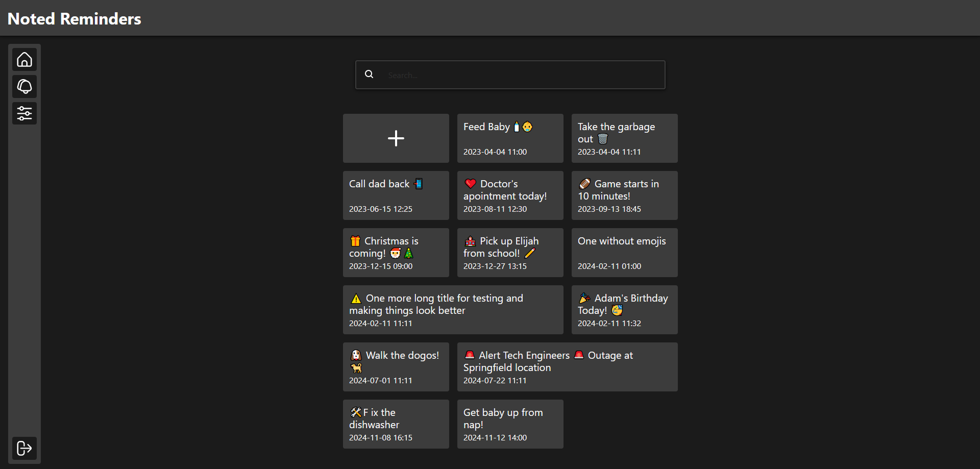
Task: Open settings using the sliders icon
Action: 24,113
